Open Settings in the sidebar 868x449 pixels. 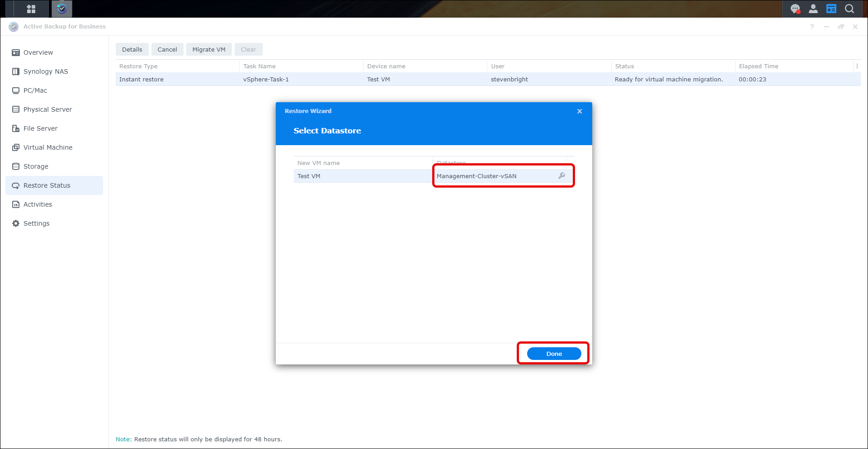click(x=36, y=223)
